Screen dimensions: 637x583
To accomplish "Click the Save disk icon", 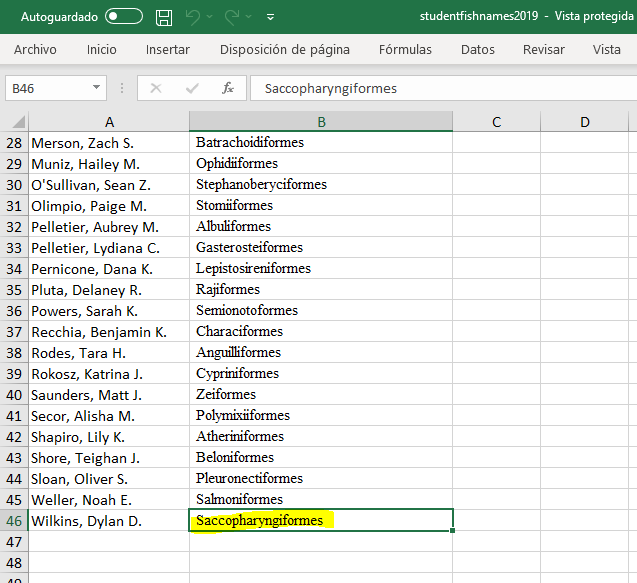I will (x=164, y=17).
